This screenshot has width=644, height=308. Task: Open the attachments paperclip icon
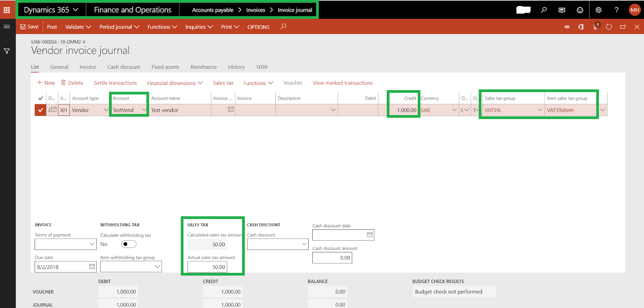click(596, 27)
